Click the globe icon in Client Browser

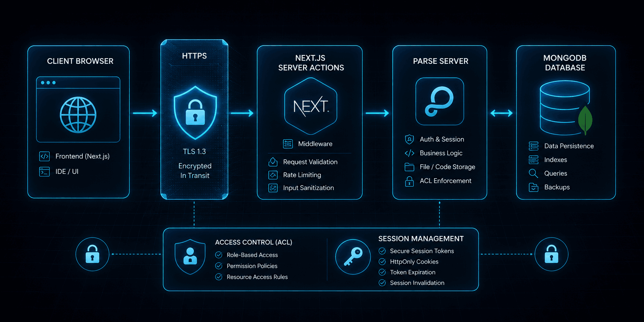click(78, 115)
